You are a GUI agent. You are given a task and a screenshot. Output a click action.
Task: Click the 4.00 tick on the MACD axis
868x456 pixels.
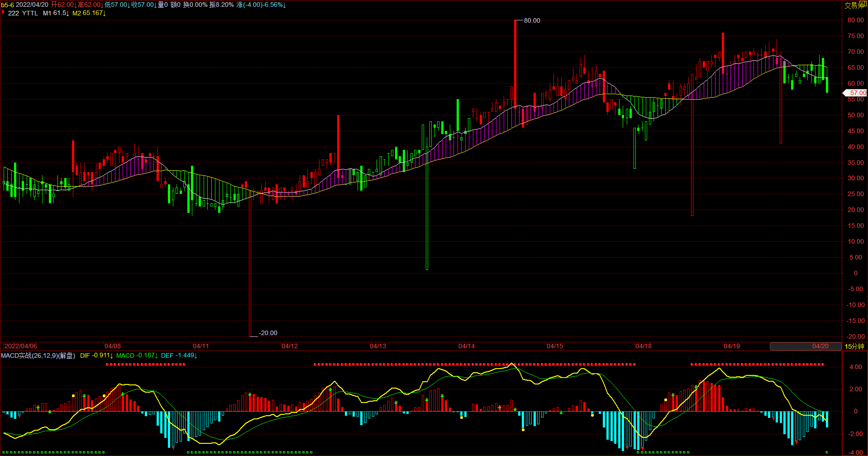[x=856, y=367]
